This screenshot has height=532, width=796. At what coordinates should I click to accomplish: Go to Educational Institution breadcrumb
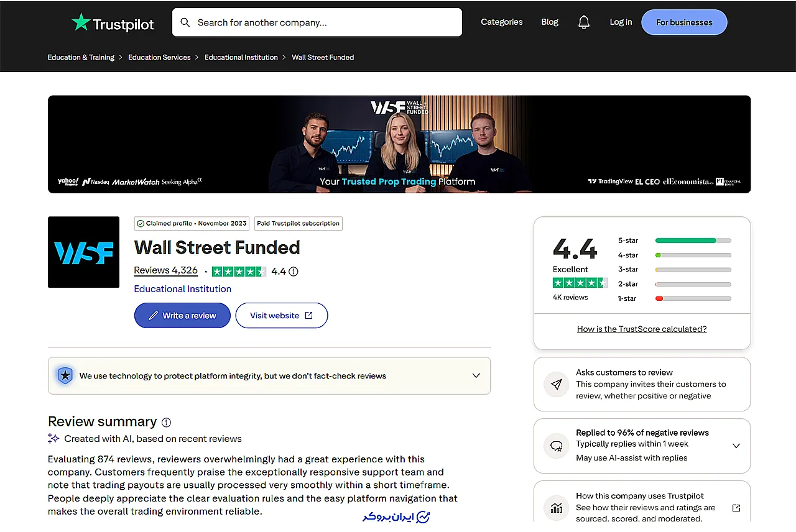click(x=241, y=57)
